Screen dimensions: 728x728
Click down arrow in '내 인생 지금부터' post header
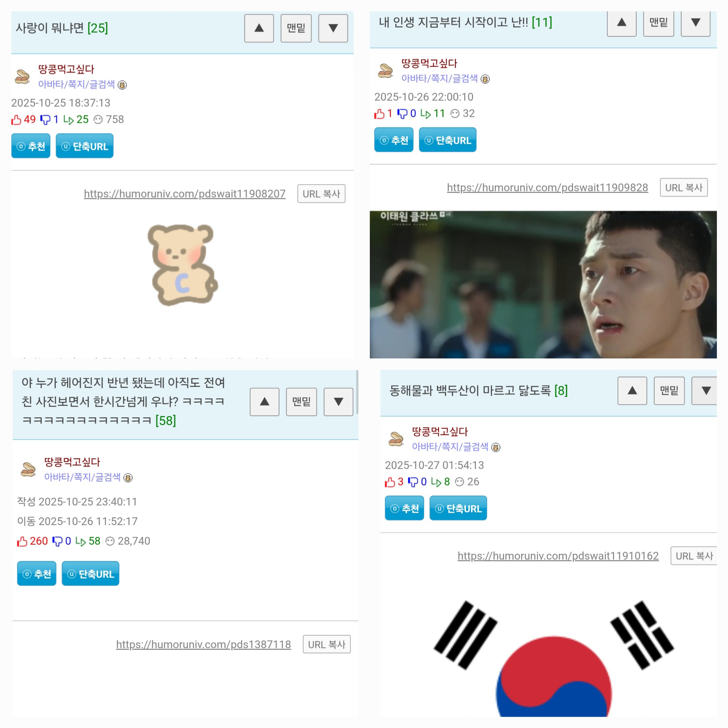click(x=696, y=22)
